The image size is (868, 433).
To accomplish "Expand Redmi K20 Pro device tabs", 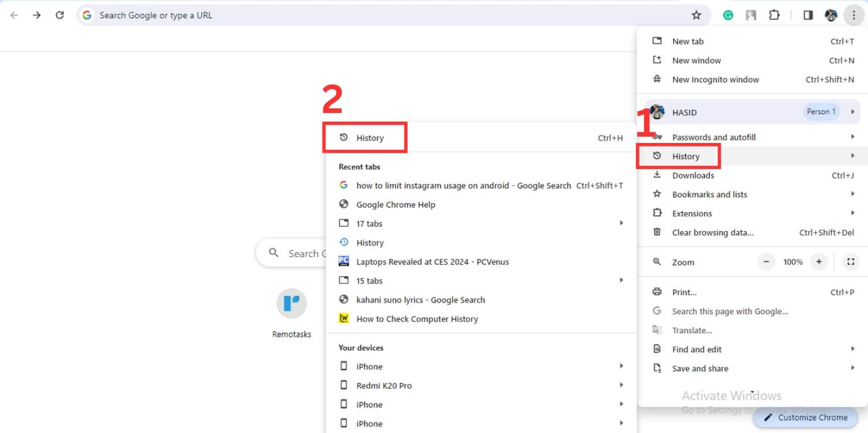I will click(481, 386).
